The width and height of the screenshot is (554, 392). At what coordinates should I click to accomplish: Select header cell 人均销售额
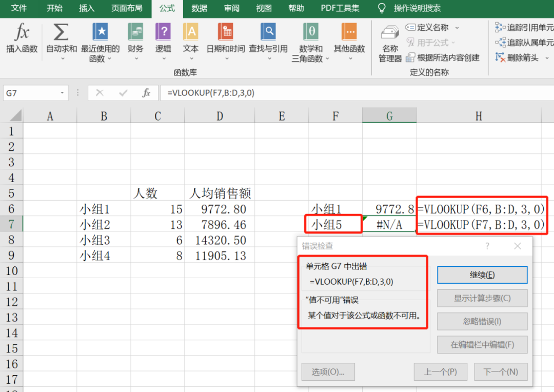click(220, 193)
